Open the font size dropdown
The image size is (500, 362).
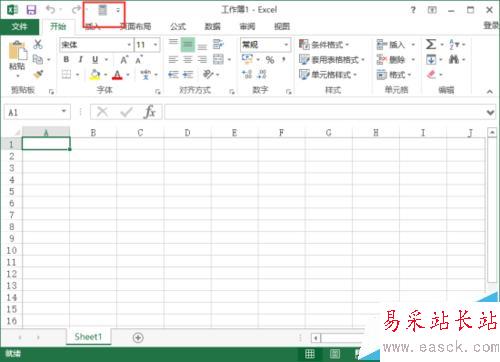[x=155, y=45]
